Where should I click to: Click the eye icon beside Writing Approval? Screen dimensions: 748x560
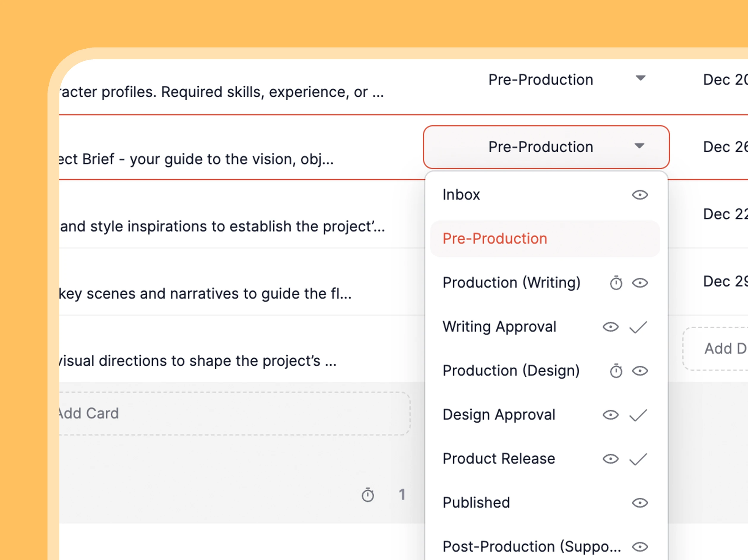pyautogui.click(x=610, y=327)
